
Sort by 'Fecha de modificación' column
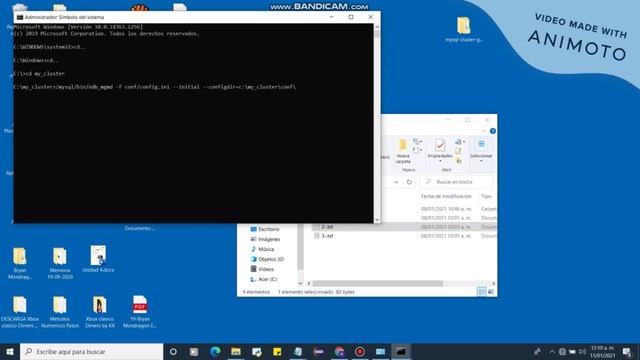click(446, 196)
